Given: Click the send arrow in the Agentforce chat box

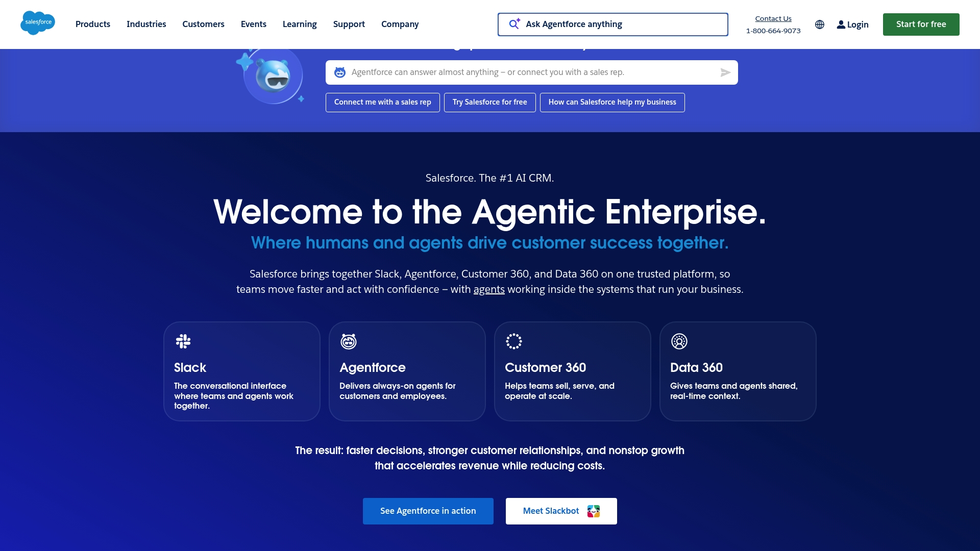Looking at the screenshot, I should point(725,72).
